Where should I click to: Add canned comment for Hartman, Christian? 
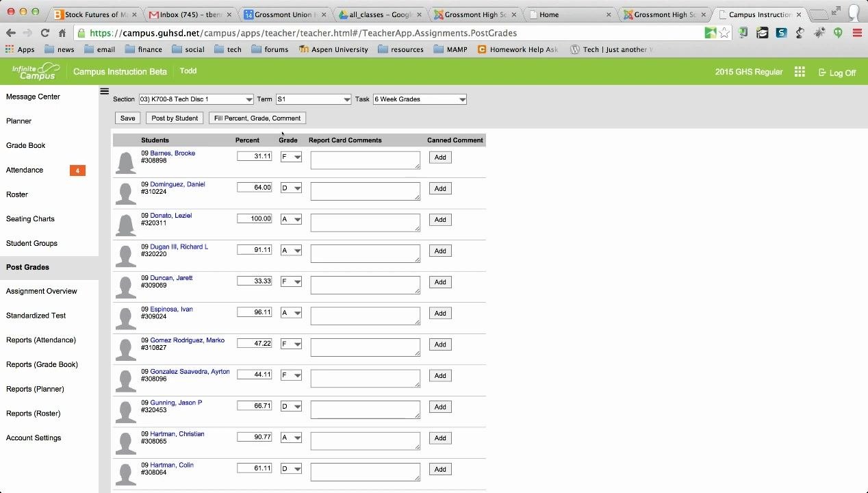click(x=440, y=438)
